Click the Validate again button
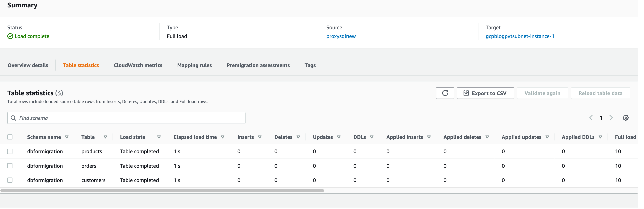Screen dimensions: 644x209 (x=547, y=94)
